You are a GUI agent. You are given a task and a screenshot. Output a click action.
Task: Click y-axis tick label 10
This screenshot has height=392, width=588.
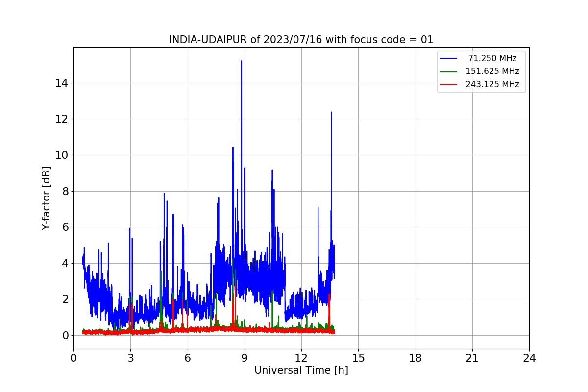pos(62,155)
